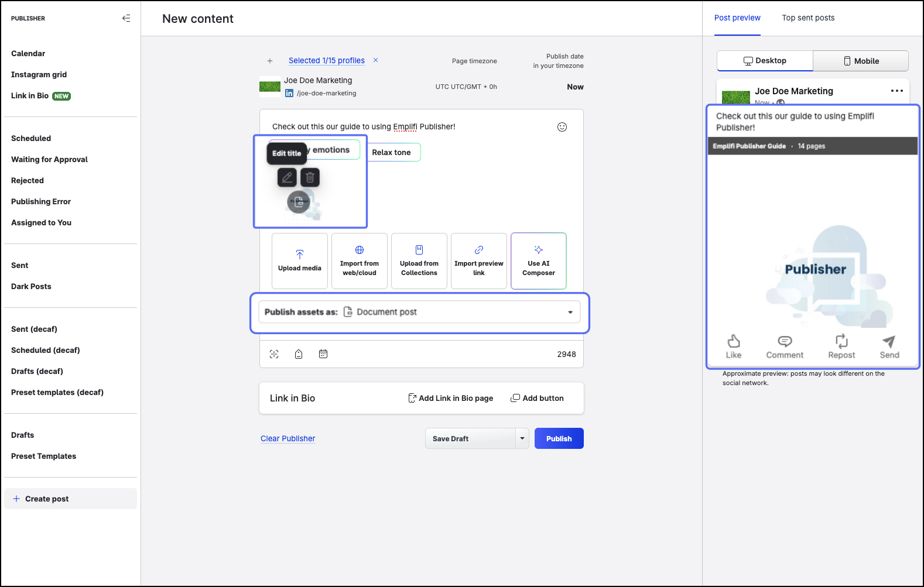This screenshot has height=587, width=924.
Task: Collapse the Publisher sidebar
Action: tap(126, 18)
